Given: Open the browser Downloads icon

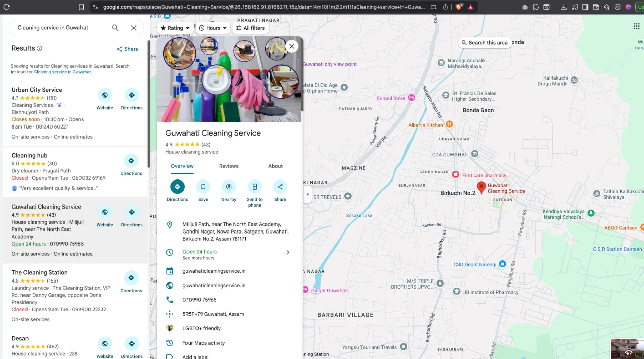Looking at the screenshot, I should tap(564, 7).
